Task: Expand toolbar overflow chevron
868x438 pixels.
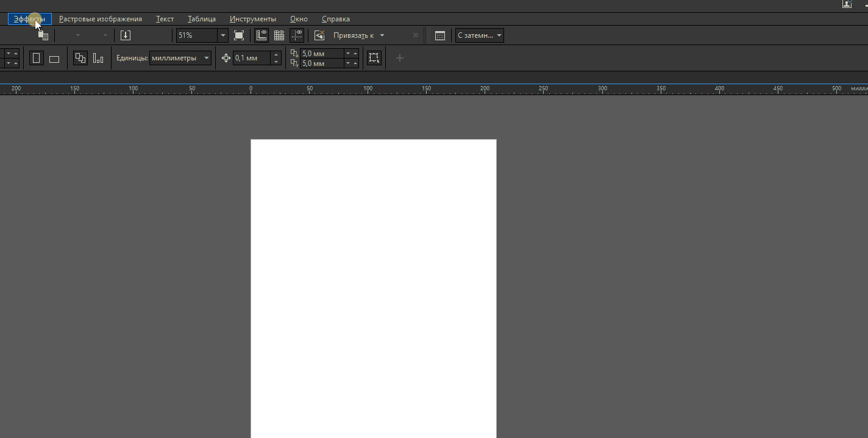Action: point(416,35)
